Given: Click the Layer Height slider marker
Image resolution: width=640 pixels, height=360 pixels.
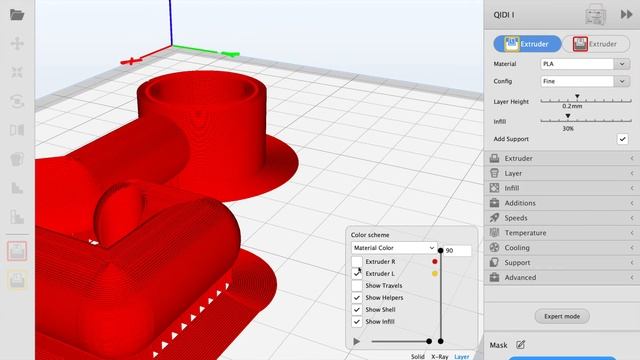Looking at the screenshot, I should pyautogui.click(x=577, y=97).
